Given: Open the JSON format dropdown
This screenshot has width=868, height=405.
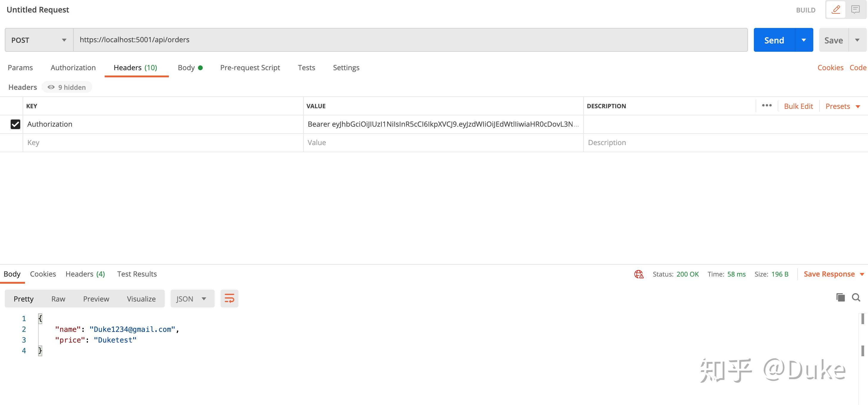Looking at the screenshot, I should tap(192, 299).
